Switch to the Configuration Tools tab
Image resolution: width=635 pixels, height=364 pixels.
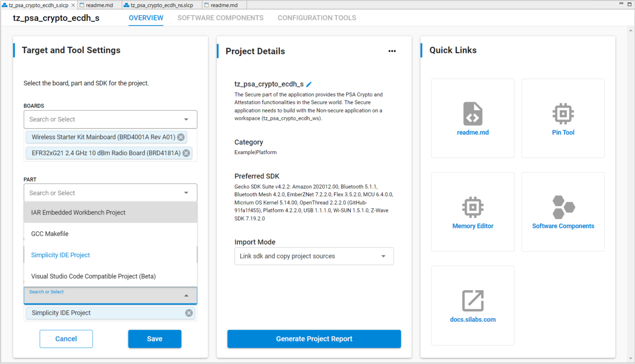317,18
